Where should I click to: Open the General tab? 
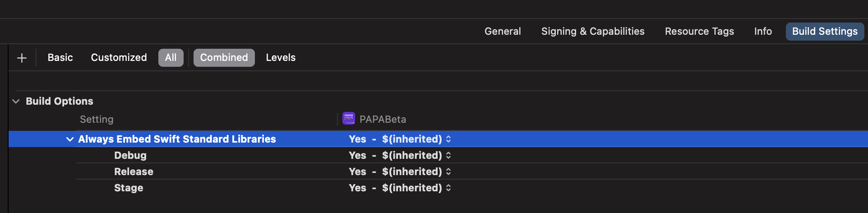pos(503,32)
